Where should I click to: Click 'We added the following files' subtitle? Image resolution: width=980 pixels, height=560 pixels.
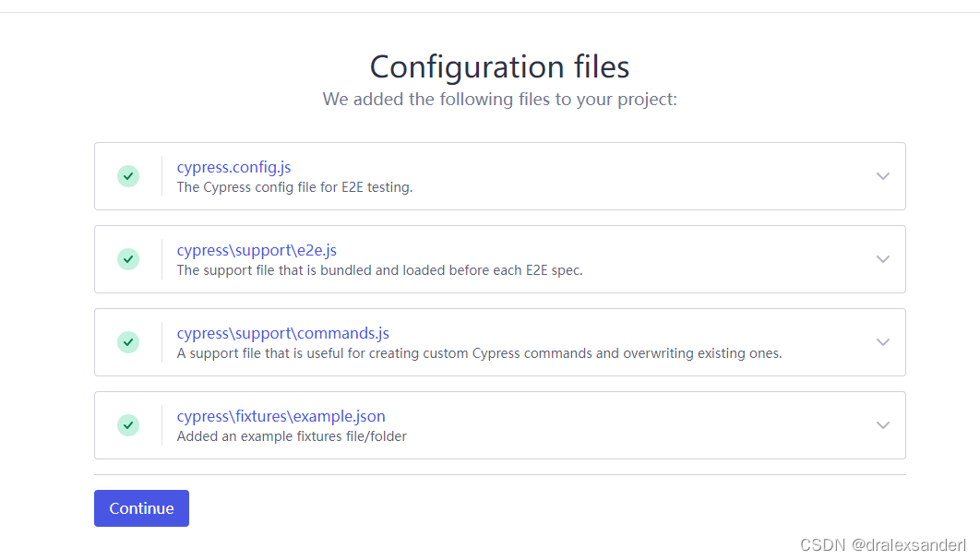(x=499, y=100)
